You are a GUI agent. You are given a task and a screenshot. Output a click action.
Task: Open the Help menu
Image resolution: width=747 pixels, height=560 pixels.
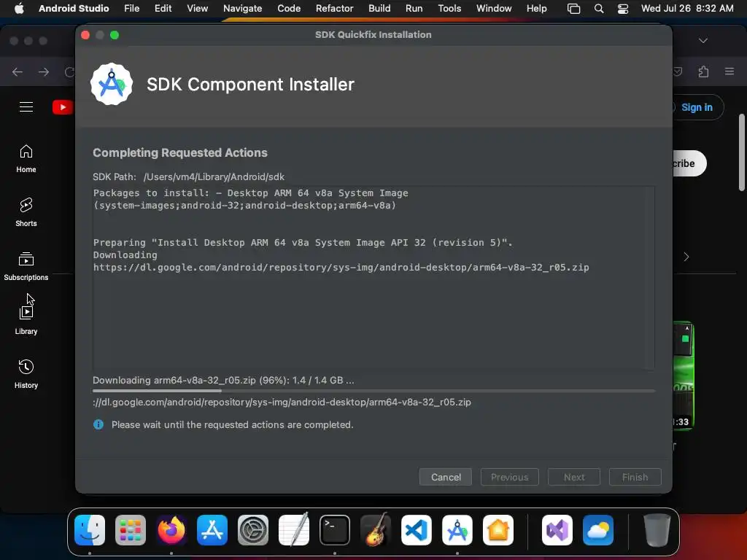pyautogui.click(x=536, y=8)
